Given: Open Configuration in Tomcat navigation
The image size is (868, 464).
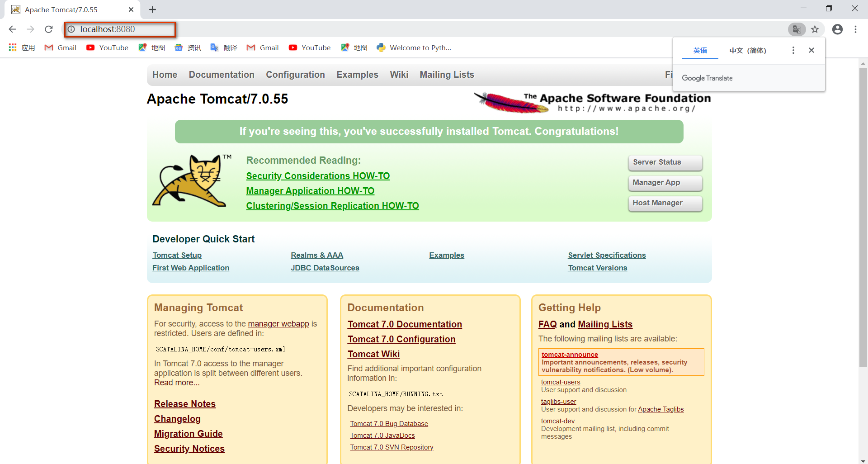Looking at the screenshot, I should [295, 75].
